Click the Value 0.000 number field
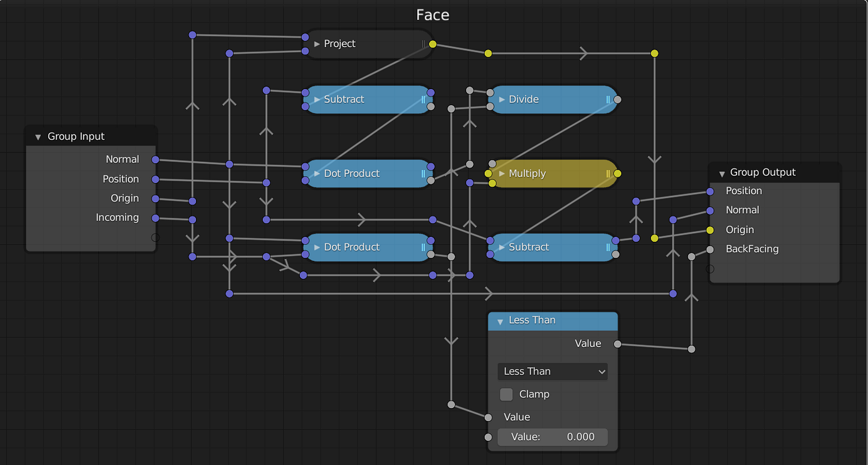 pos(552,436)
